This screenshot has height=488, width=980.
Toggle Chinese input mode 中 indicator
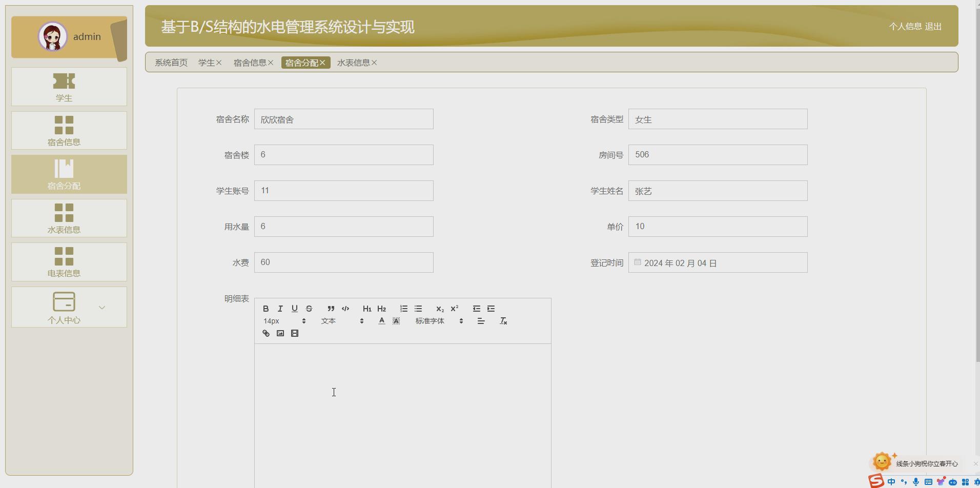(x=891, y=482)
